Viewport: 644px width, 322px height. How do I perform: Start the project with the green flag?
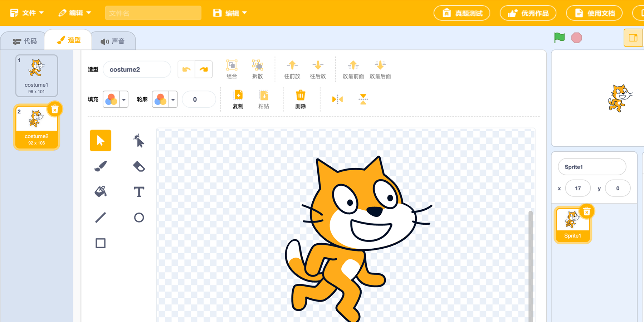(x=560, y=38)
